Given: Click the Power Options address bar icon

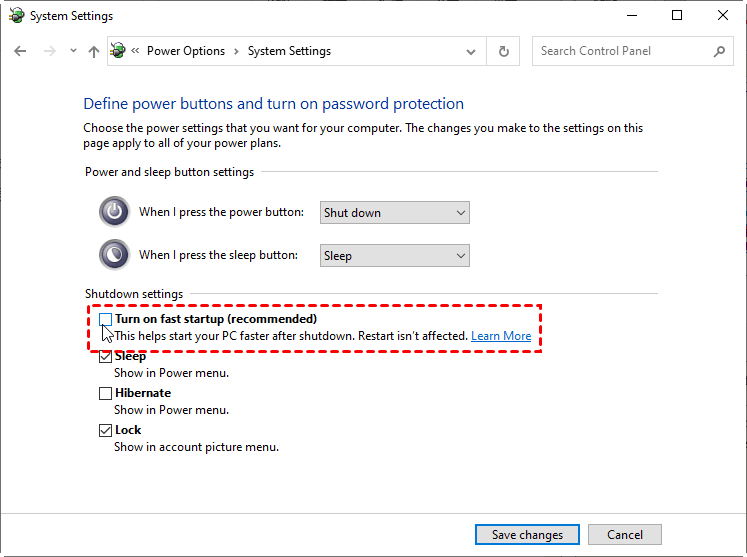Looking at the screenshot, I should coord(119,51).
